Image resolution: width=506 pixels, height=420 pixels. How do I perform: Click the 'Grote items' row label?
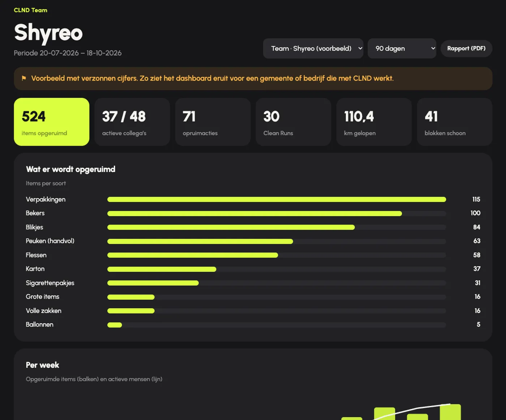tap(42, 296)
